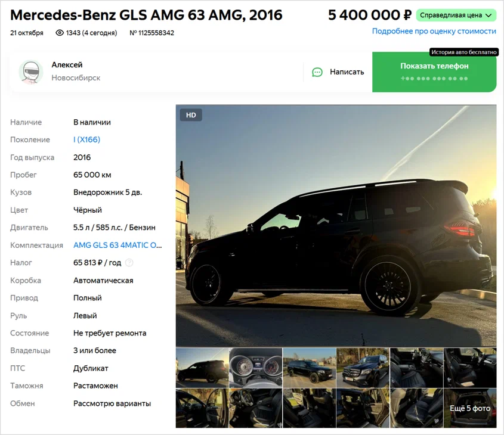This screenshot has height=435, width=504.
Task: Click seller Алексей's helmet avatar
Action: click(x=31, y=72)
